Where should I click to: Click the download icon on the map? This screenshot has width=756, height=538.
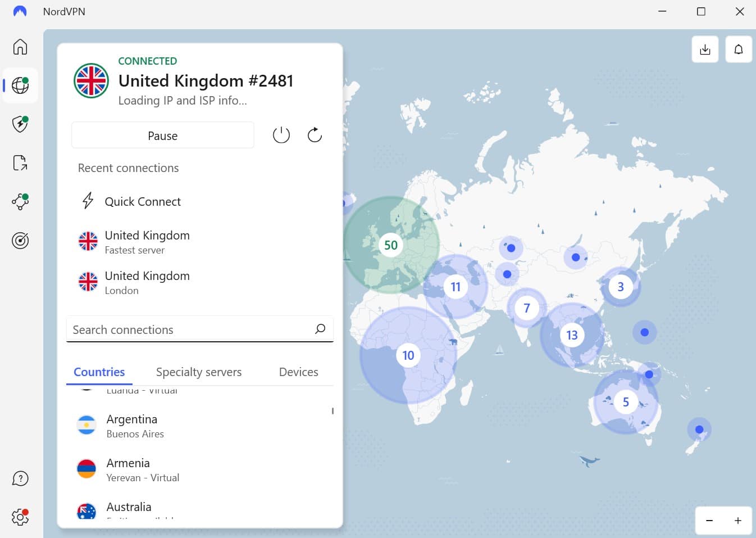pos(705,49)
